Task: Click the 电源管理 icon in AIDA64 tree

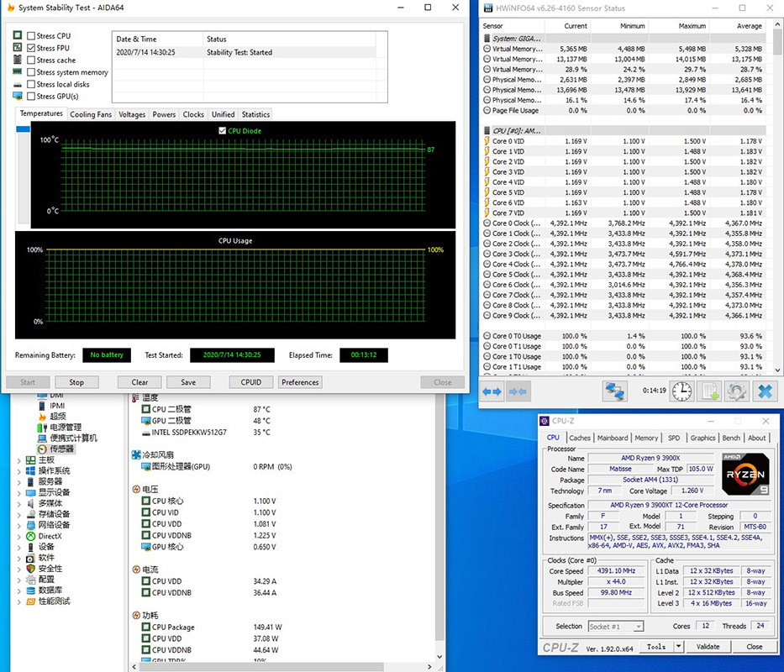Action: [x=42, y=428]
